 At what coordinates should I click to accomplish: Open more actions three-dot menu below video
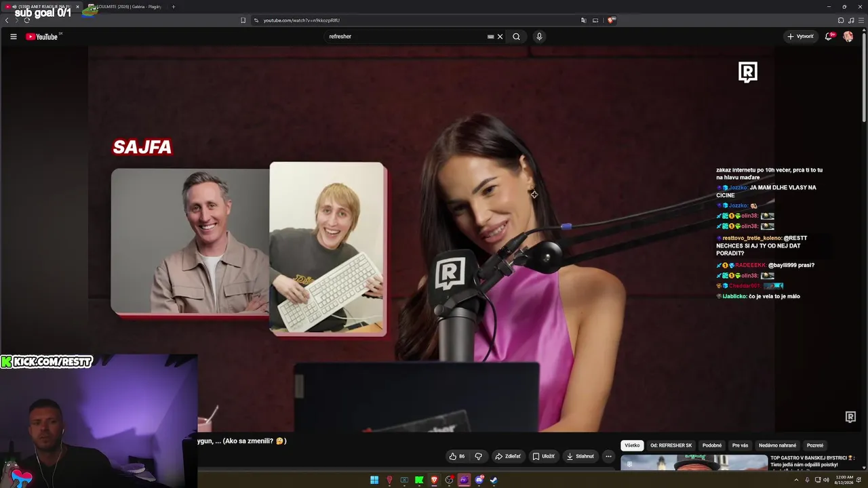click(608, 456)
